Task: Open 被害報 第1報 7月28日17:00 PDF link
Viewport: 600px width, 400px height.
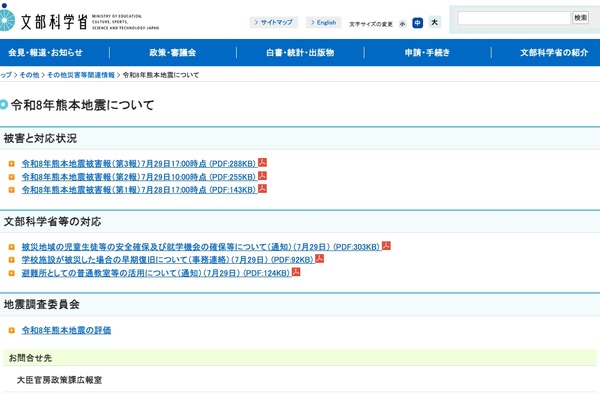Action: coord(139,190)
